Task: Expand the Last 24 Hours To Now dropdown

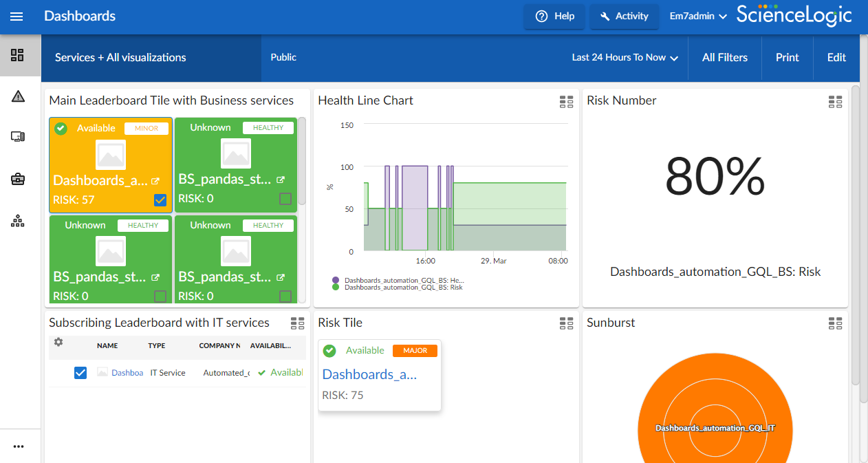Action: 625,58
